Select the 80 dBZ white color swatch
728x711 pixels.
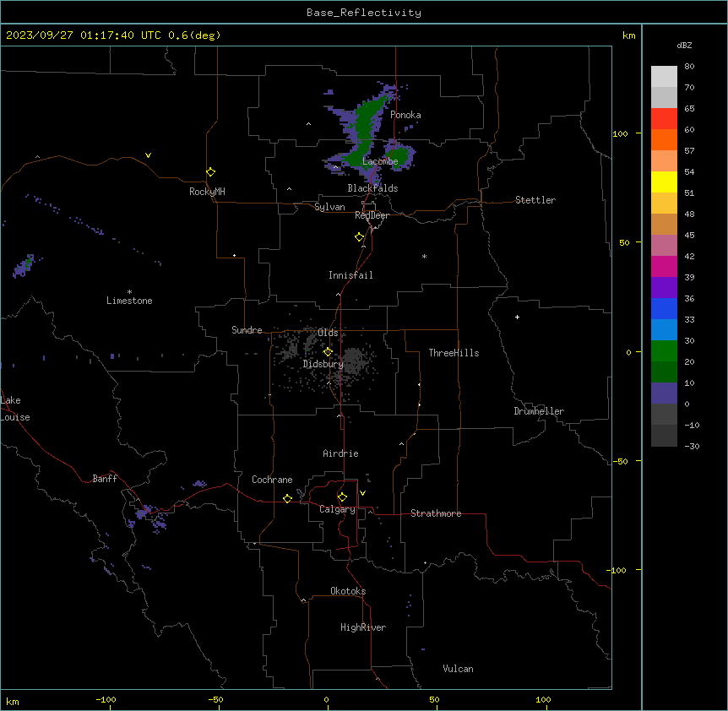664,77
